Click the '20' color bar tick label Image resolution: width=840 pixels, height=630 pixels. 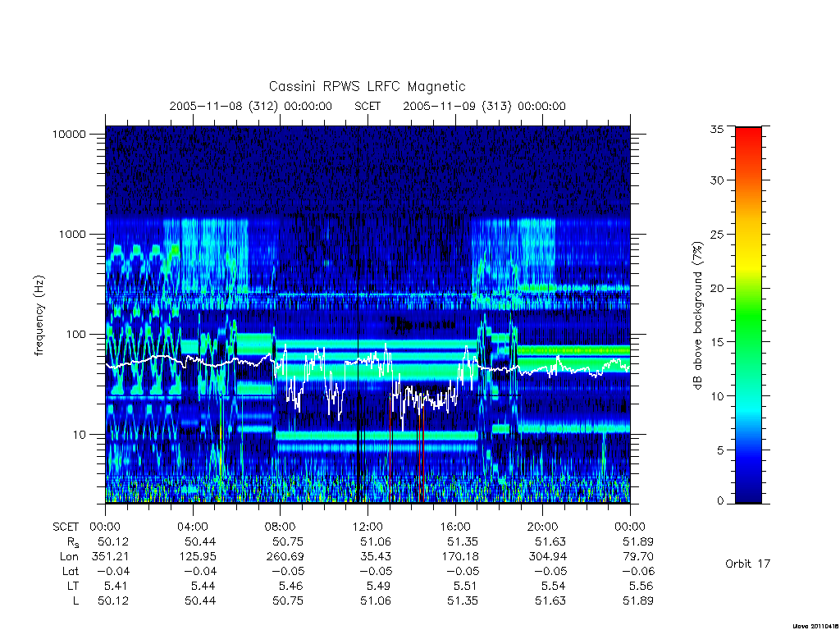coord(716,288)
